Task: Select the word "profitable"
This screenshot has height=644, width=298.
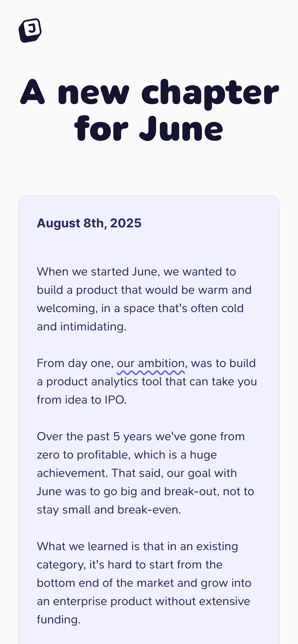Action: click(103, 455)
